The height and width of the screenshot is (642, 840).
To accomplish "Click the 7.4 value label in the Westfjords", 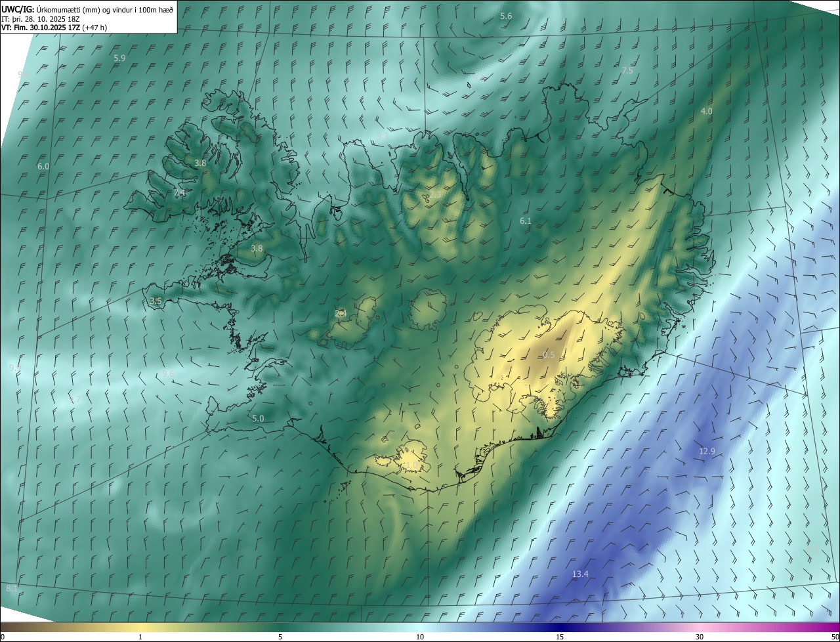I will tap(180, 193).
